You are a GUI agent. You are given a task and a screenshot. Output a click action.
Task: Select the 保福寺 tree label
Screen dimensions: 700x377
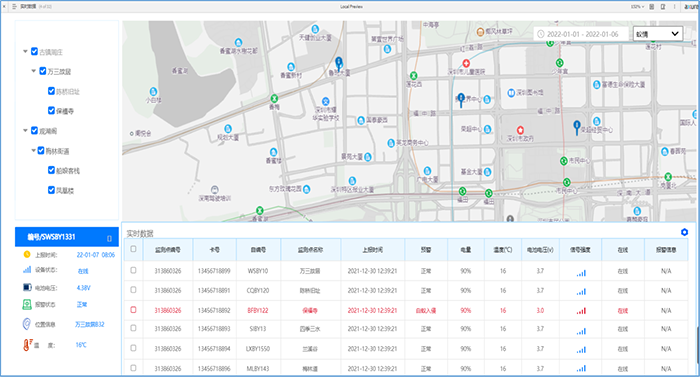tap(65, 111)
